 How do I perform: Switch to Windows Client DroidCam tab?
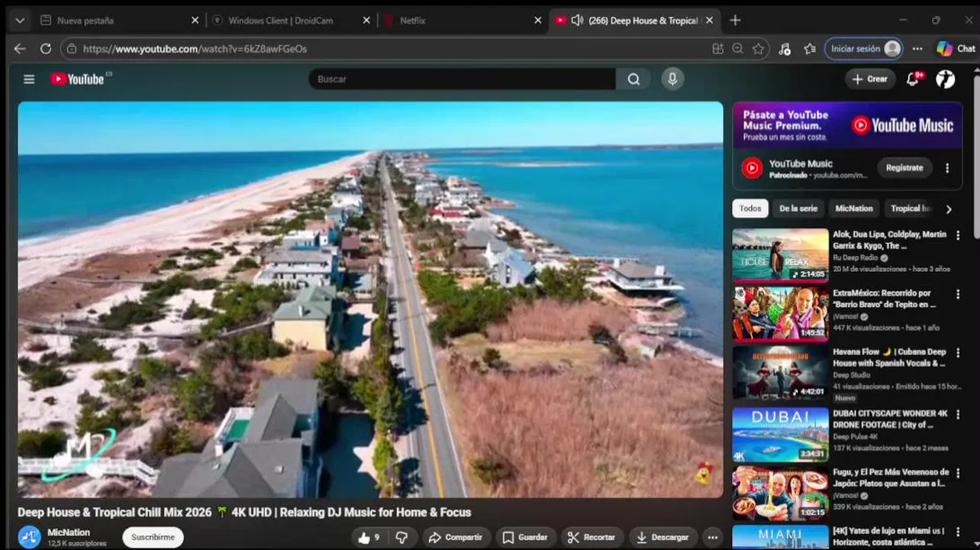pos(290,21)
